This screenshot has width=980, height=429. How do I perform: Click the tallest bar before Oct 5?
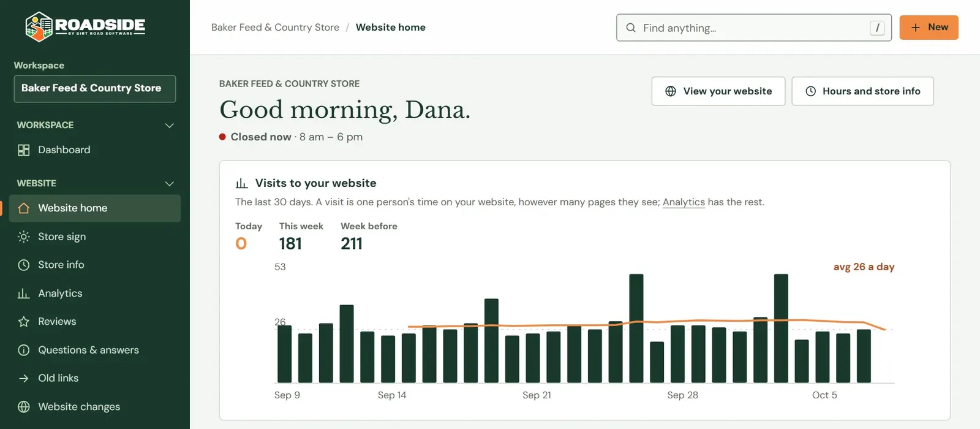point(781,328)
